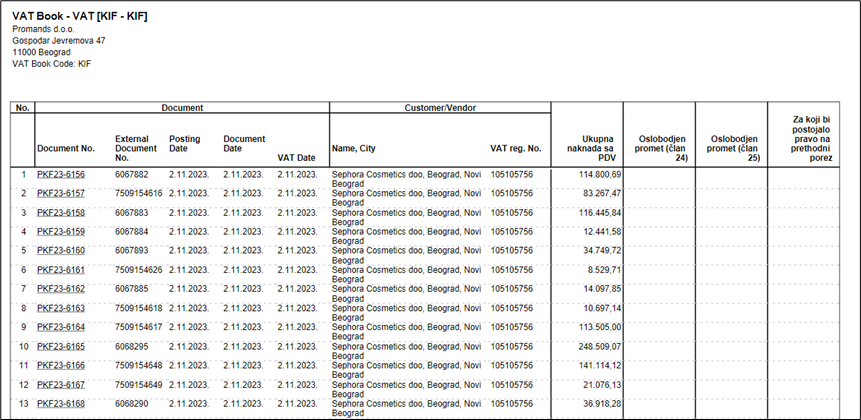
Task: Select external document number 6067893
Action: (x=131, y=251)
